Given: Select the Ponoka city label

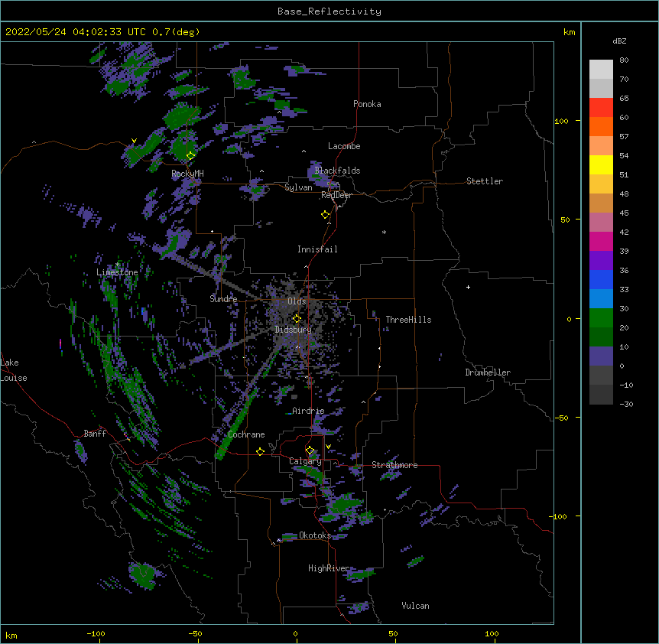Looking at the screenshot, I should pos(367,104).
